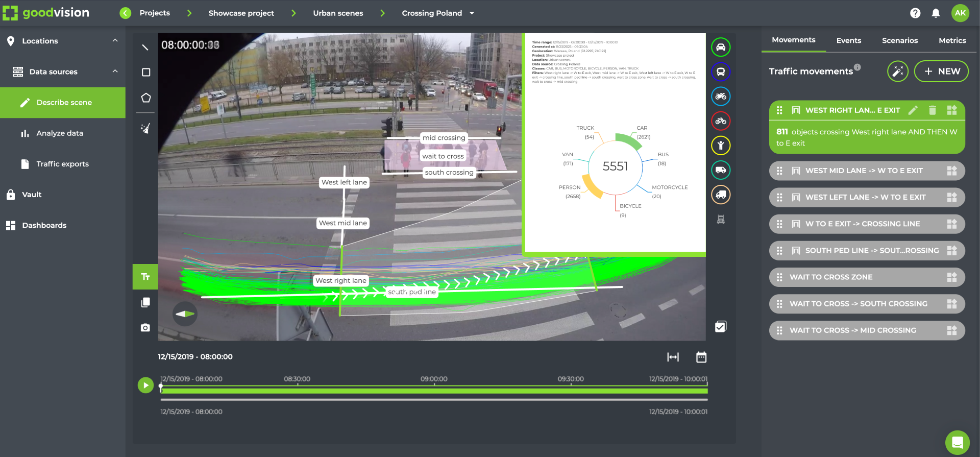Open the magic wand auto-generate tool
The width and height of the screenshot is (980, 457).
pyautogui.click(x=898, y=71)
